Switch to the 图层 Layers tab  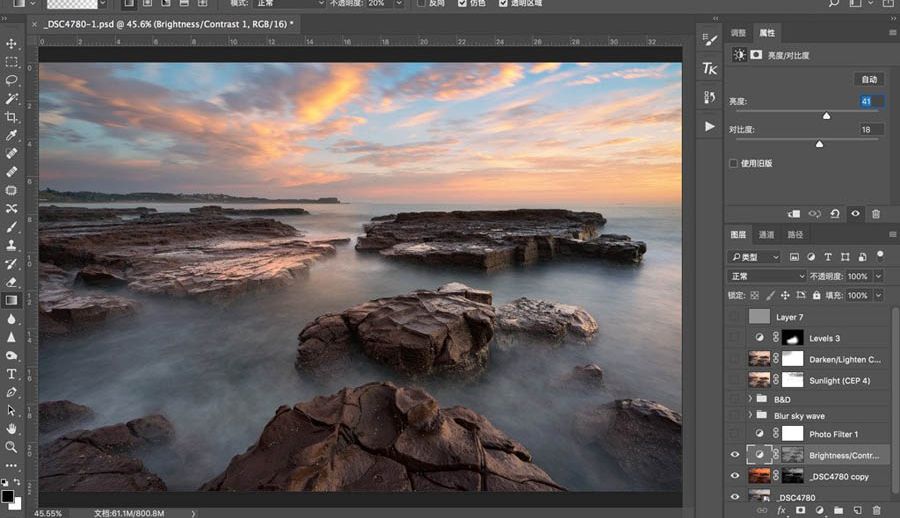pyautogui.click(x=738, y=234)
